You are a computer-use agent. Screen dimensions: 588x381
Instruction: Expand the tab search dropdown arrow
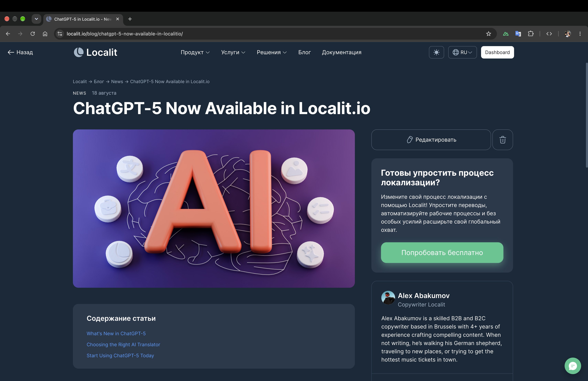[36, 19]
